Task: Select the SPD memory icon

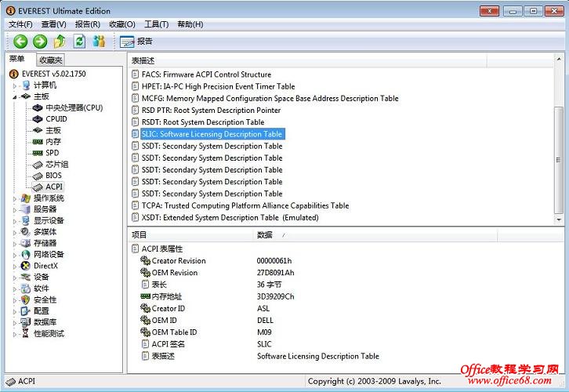Action: (38, 153)
